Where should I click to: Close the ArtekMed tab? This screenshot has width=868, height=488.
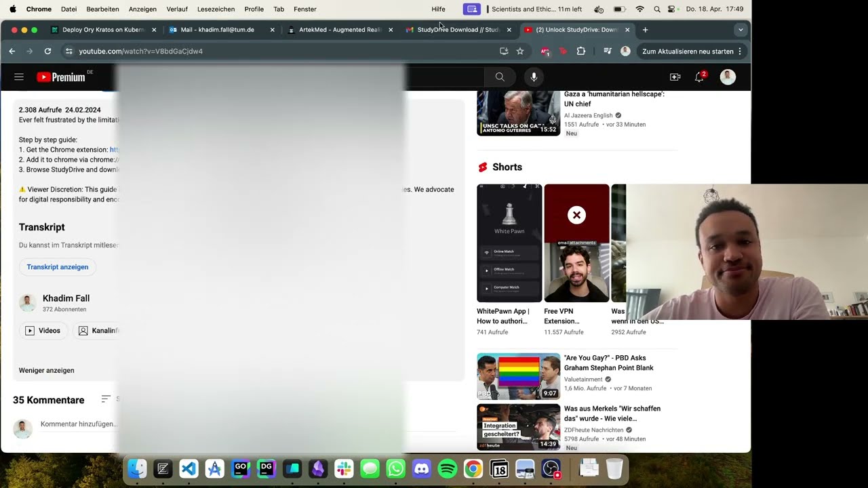[391, 30]
